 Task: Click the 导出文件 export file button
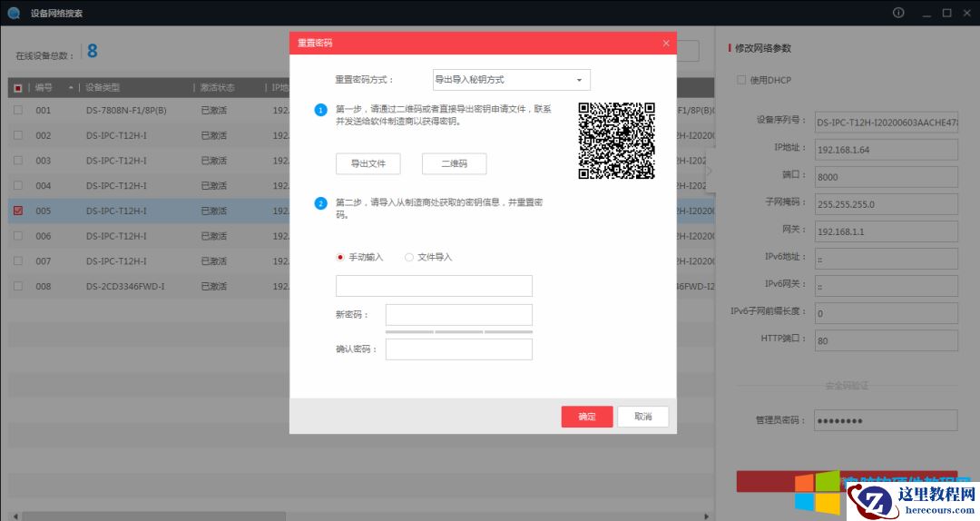pyautogui.click(x=368, y=164)
